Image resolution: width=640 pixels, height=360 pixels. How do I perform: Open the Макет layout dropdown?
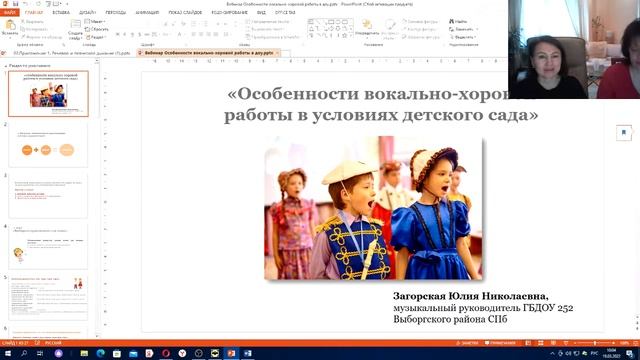tap(95, 21)
